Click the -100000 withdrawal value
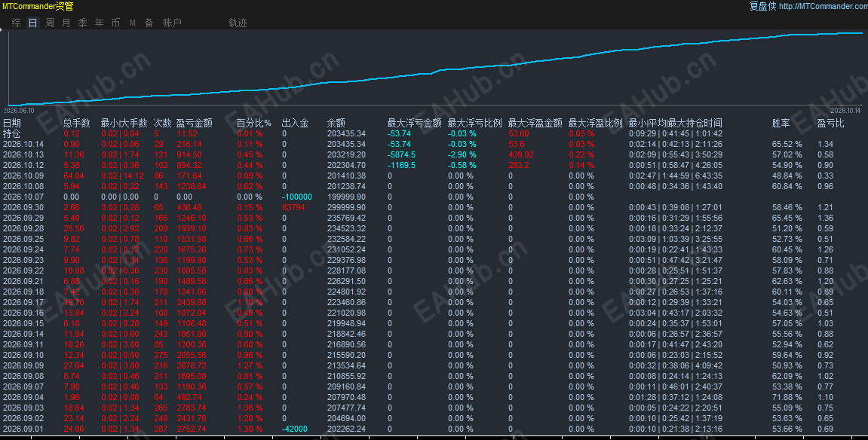Image resolution: width=868 pixels, height=440 pixels. coord(296,197)
